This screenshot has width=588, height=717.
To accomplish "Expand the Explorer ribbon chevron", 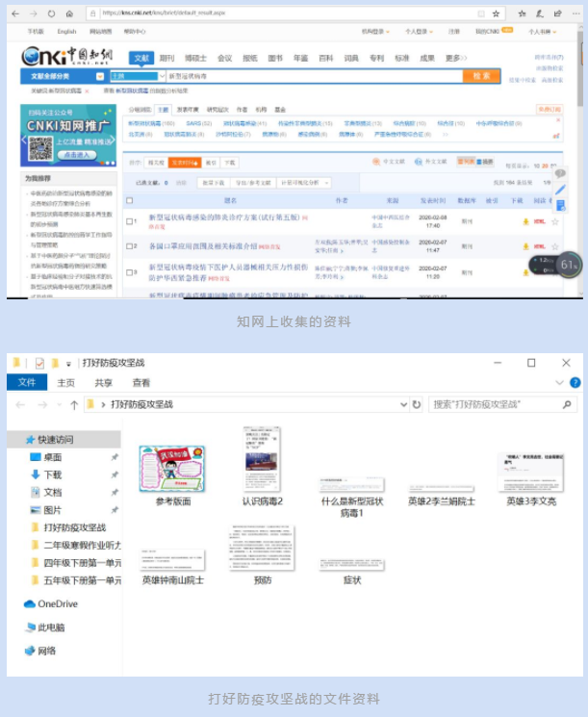I will (x=560, y=383).
